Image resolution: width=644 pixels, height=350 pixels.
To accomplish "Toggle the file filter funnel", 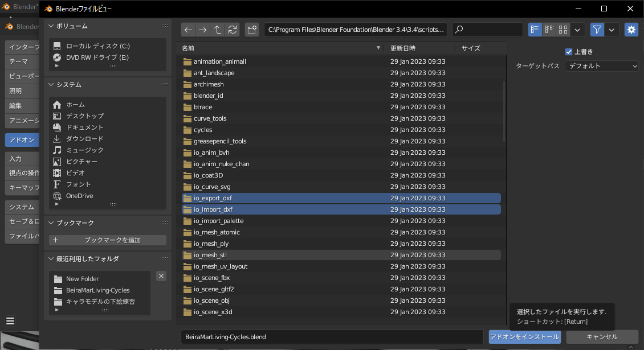I will click(597, 30).
